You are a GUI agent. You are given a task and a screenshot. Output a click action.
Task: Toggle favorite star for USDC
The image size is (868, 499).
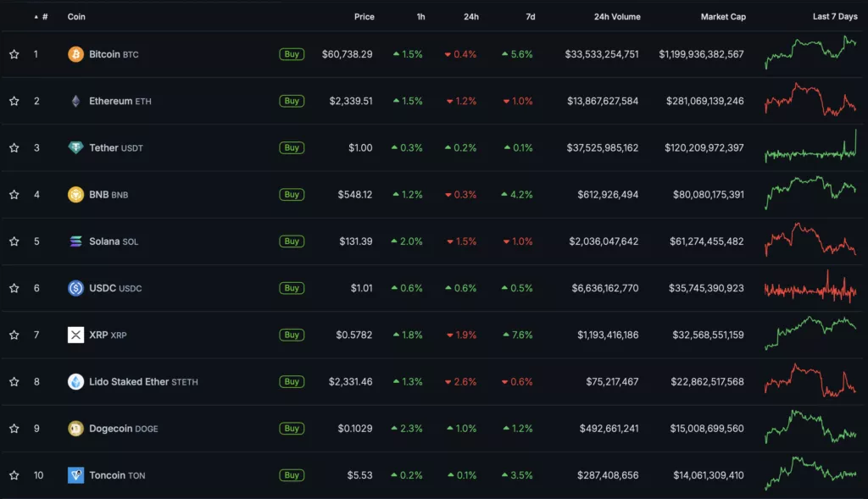point(14,288)
